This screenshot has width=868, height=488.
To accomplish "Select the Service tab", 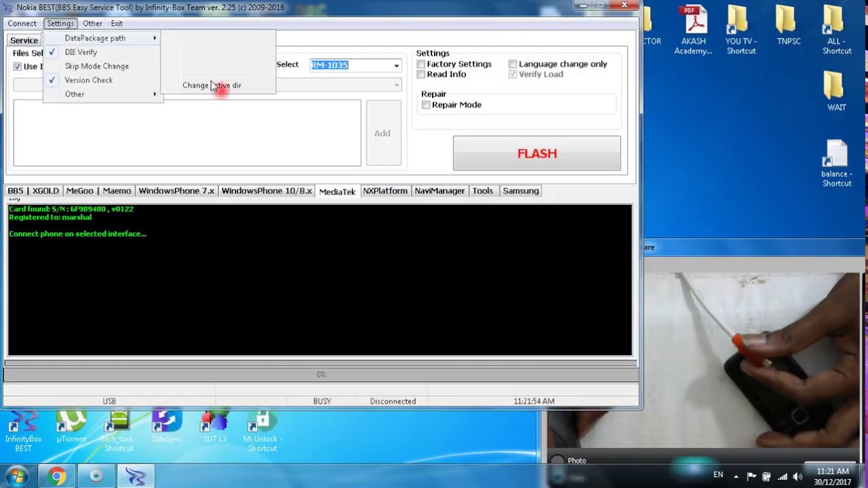I will [24, 41].
